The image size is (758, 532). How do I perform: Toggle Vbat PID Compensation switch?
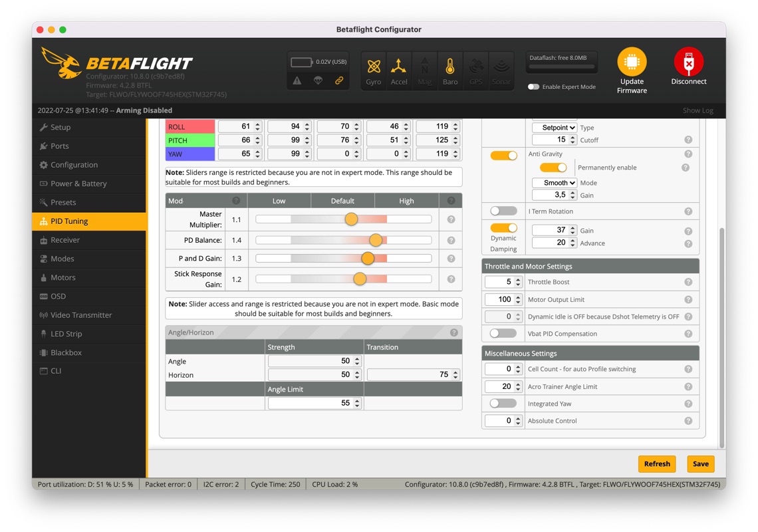pyautogui.click(x=503, y=333)
